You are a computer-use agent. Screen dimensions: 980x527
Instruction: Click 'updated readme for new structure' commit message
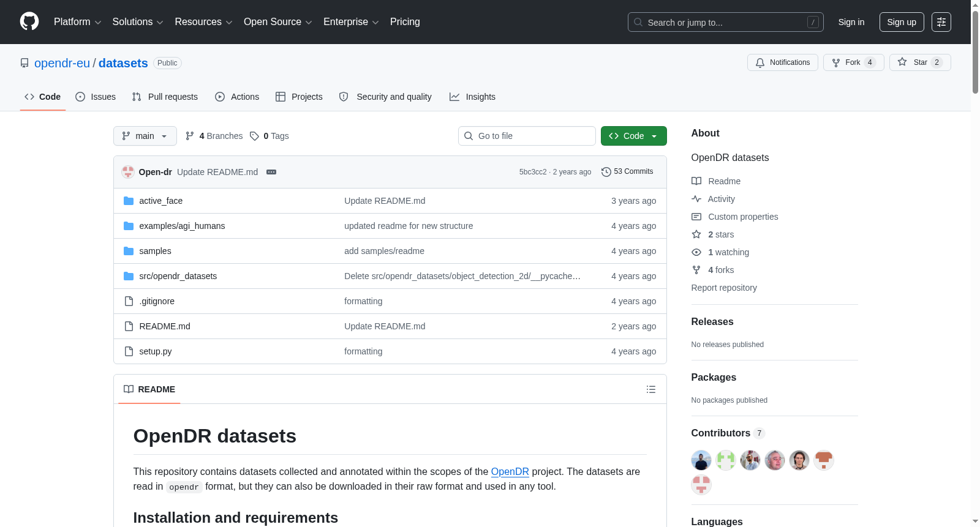click(409, 226)
